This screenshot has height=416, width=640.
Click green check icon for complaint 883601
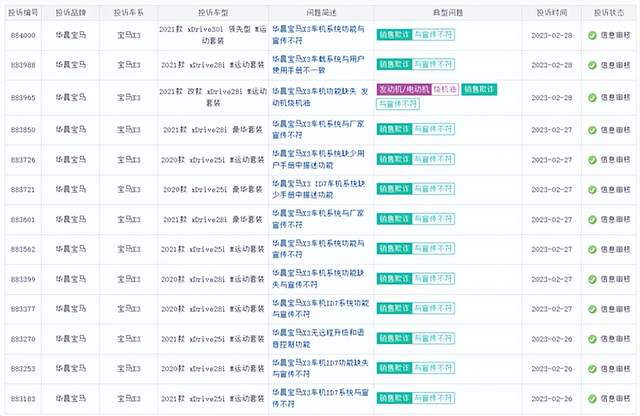(593, 219)
